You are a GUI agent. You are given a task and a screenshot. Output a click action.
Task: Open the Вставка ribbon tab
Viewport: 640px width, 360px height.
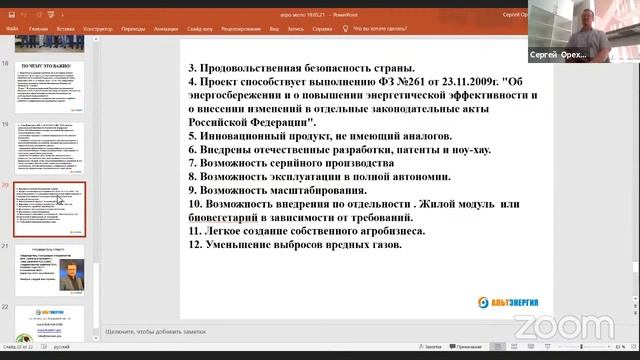click(65, 29)
